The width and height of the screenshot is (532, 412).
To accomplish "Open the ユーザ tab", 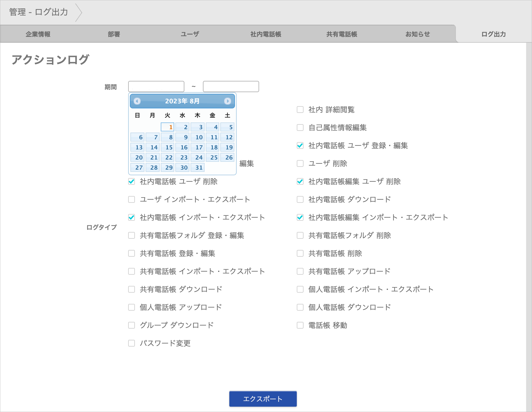I will 190,34.
